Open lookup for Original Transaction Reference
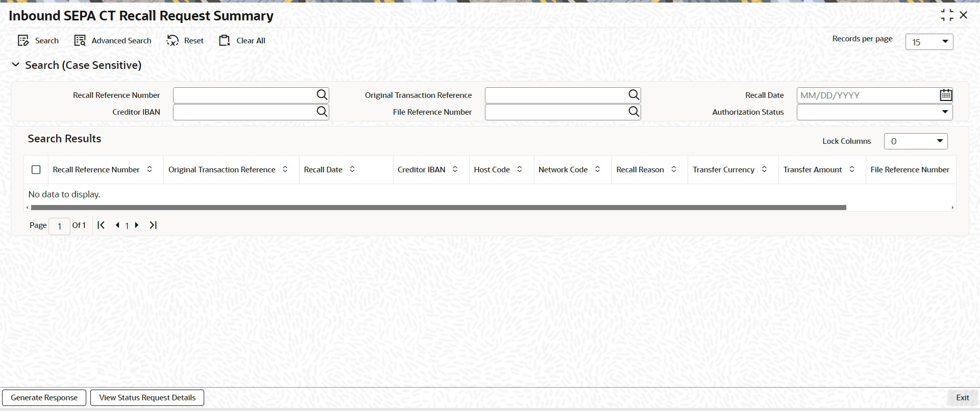This screenshot has height=411, width=980. coord(633,95)
